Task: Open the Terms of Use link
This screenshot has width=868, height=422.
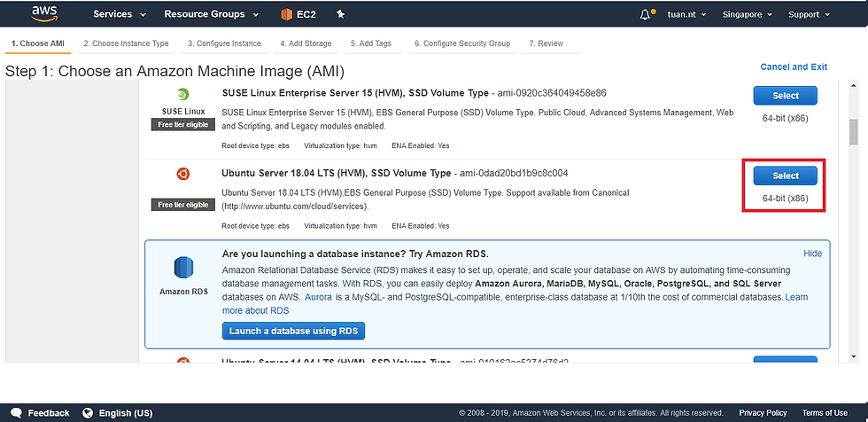Action: point(825,413)
